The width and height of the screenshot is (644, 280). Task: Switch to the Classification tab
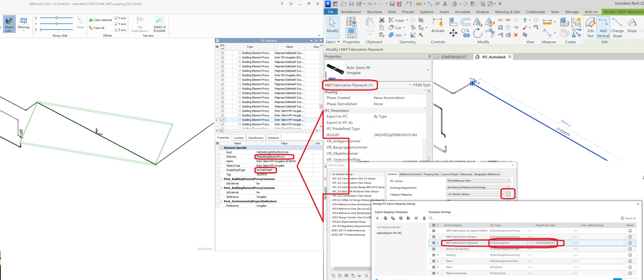coord(255,138)
